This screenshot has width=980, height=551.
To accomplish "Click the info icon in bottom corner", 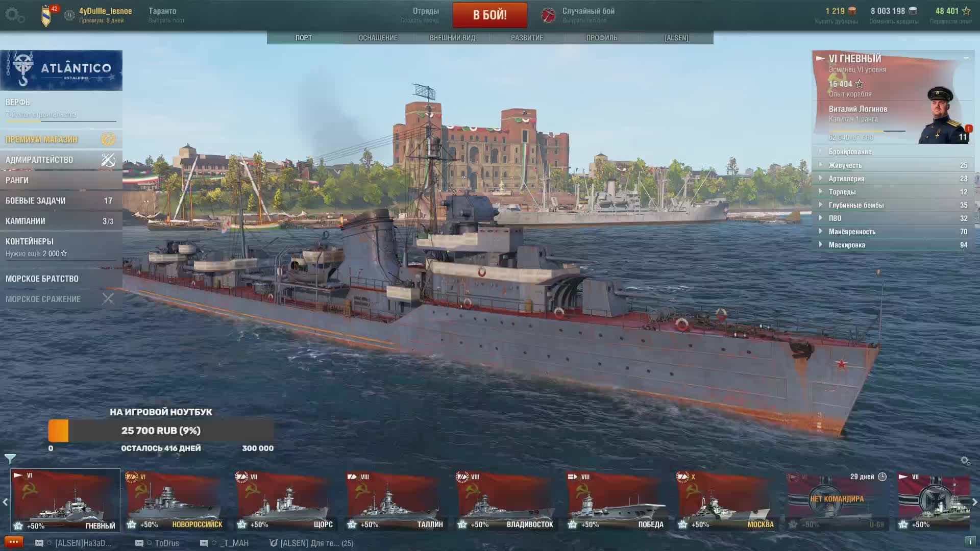I will (970, 542).
